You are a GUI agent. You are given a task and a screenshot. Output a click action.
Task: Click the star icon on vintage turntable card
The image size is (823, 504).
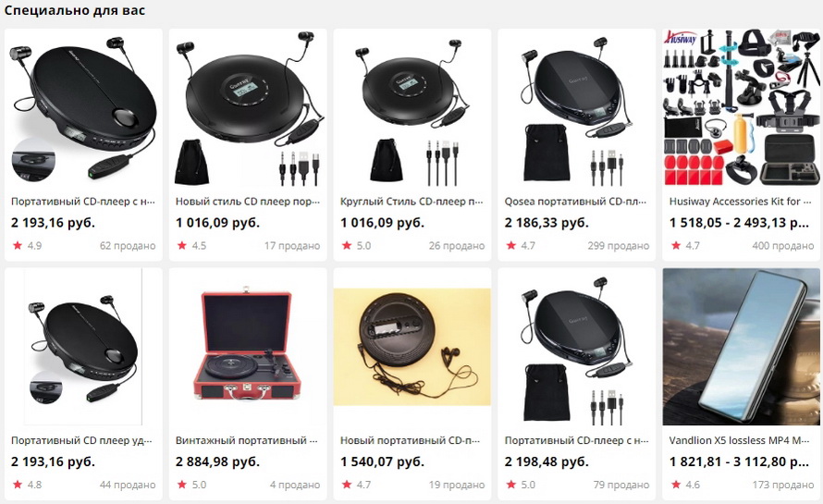point(182,484)
